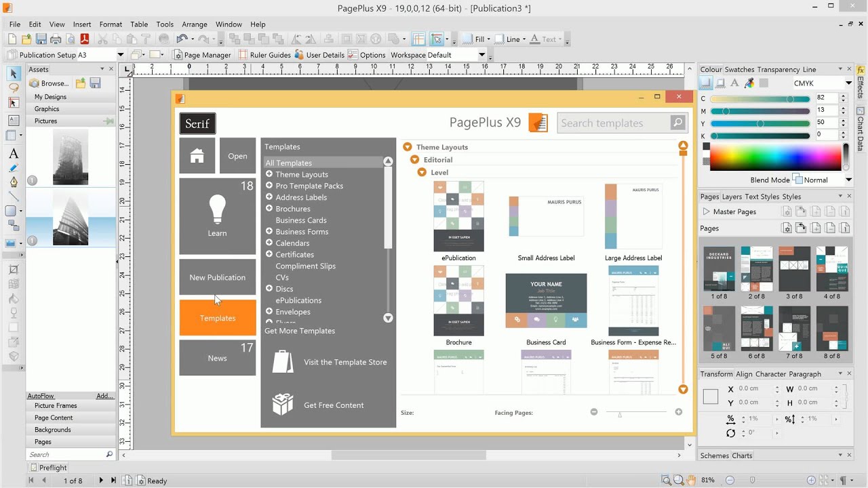This screenshot has width=868, height=488.
Task: Select page 3 of 8 thumbnail
Action: [x=794, y=268]
